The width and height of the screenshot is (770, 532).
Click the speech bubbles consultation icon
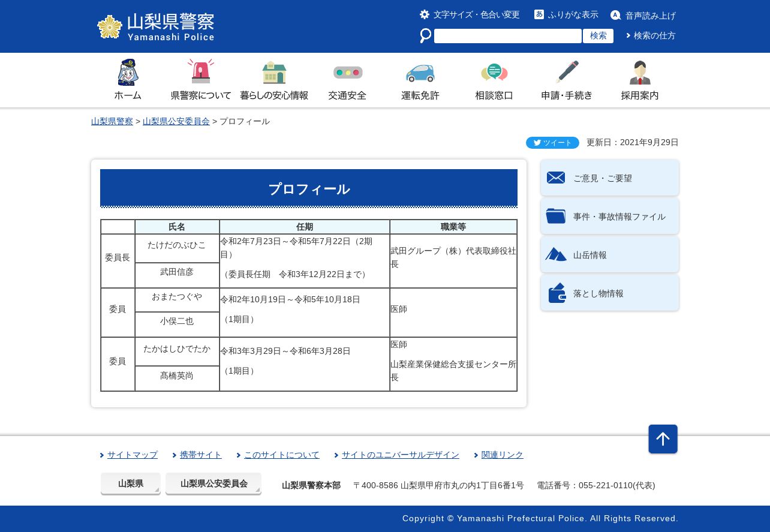pyautogui.click(x=494, y=73)
